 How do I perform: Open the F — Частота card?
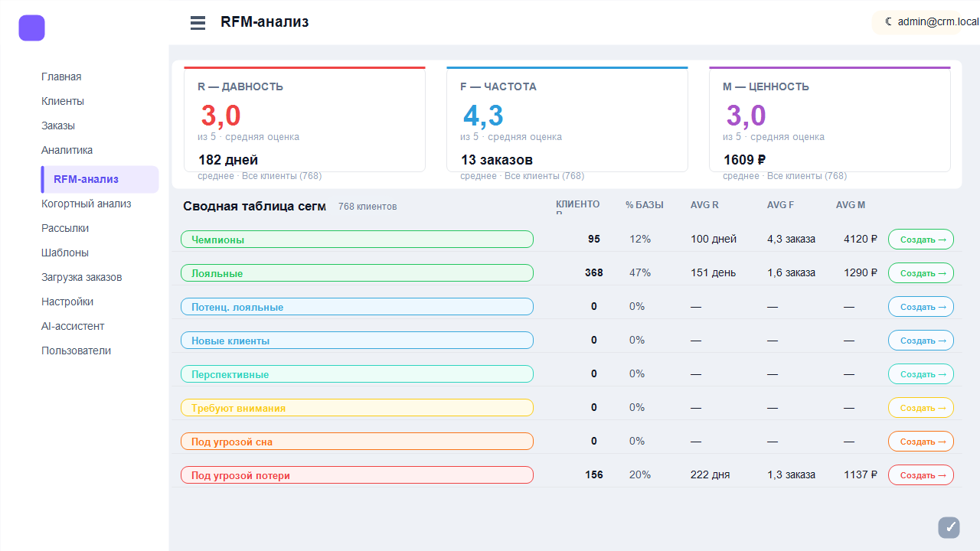[567, 119]
